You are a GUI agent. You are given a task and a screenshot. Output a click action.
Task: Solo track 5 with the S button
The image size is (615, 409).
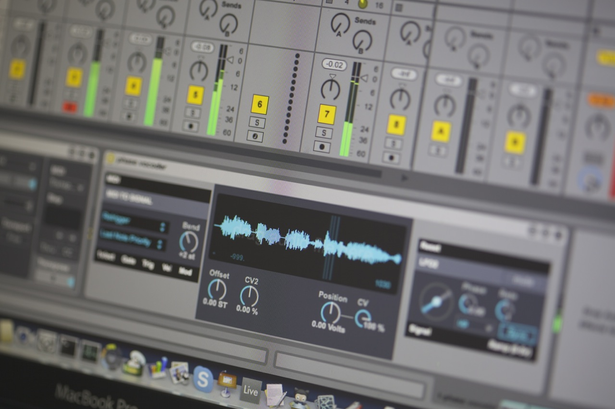tap(193, 113)
